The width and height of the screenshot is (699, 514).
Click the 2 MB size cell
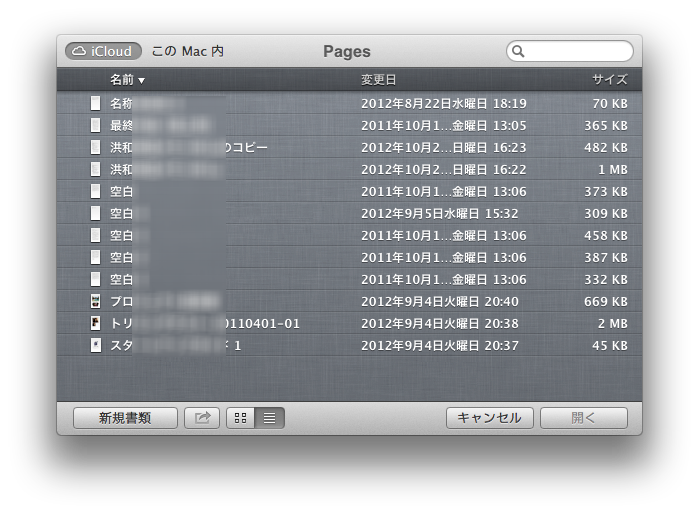[613, 324]
